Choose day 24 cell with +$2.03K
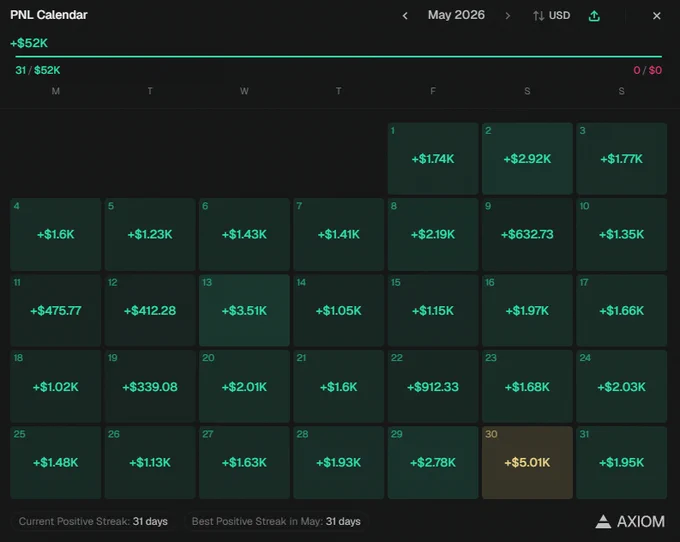680x542 pixels. pos(621,386)
